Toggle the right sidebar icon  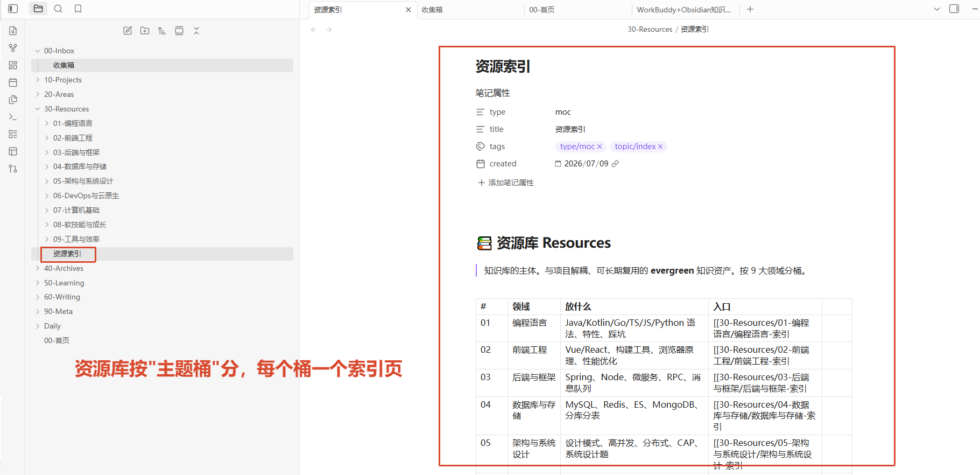(x=954, y=9)
